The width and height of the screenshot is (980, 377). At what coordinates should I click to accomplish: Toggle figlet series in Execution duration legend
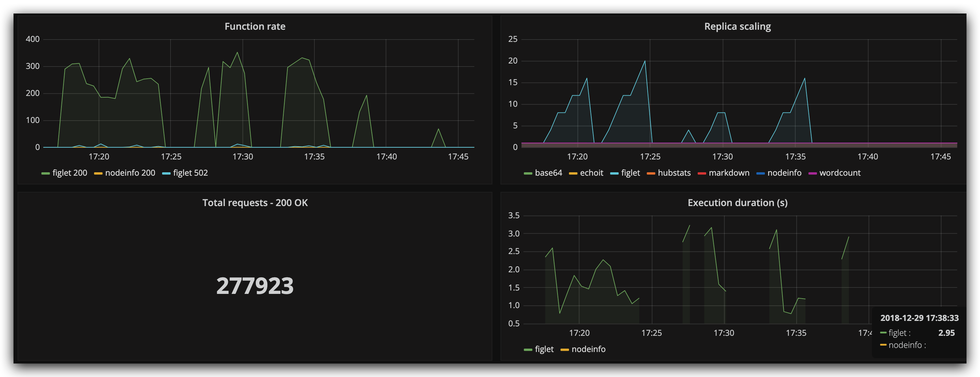544,349
